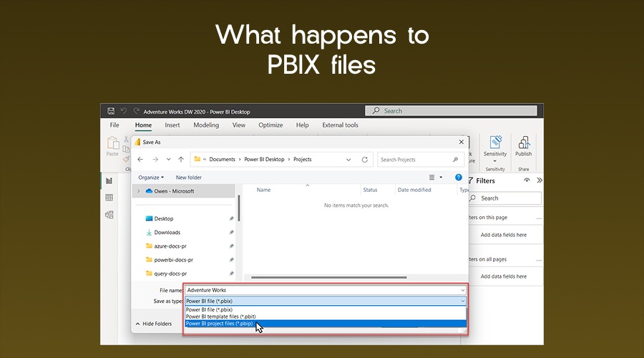The height and width of the screenshot is (358, 644).
Task: Open the Organize dropdown
Action: [151, 178]
